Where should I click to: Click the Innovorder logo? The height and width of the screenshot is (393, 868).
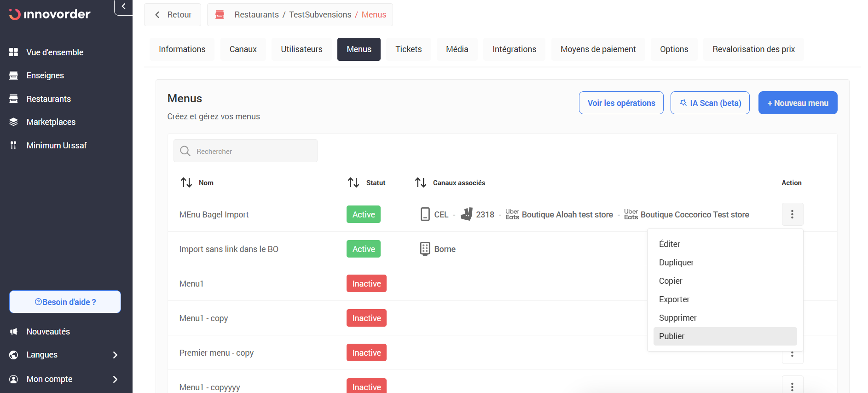coord(50,14)
